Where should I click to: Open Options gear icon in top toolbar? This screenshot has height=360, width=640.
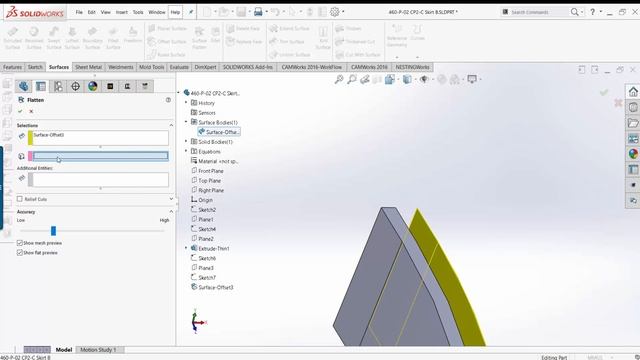(335, 12)
